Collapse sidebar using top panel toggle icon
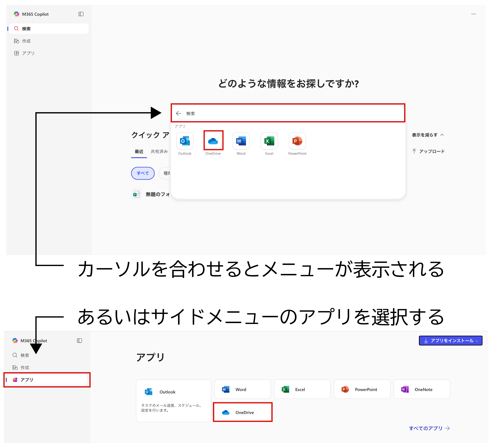This screenshot has width=494, height=448. click(81, 14)
